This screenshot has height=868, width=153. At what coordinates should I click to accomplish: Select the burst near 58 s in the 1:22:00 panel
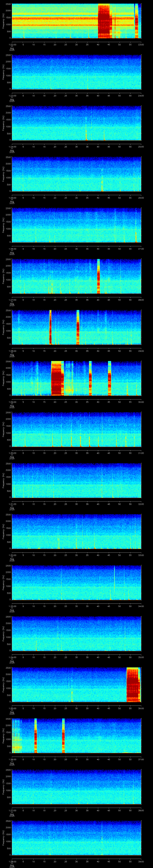tap(137, 21)
